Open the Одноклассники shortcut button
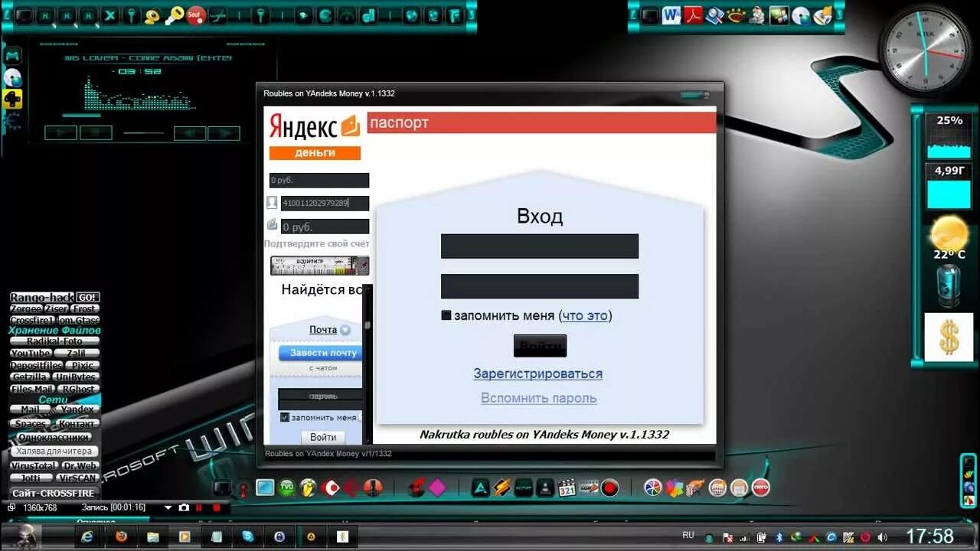980x551 pixels. 54,437
